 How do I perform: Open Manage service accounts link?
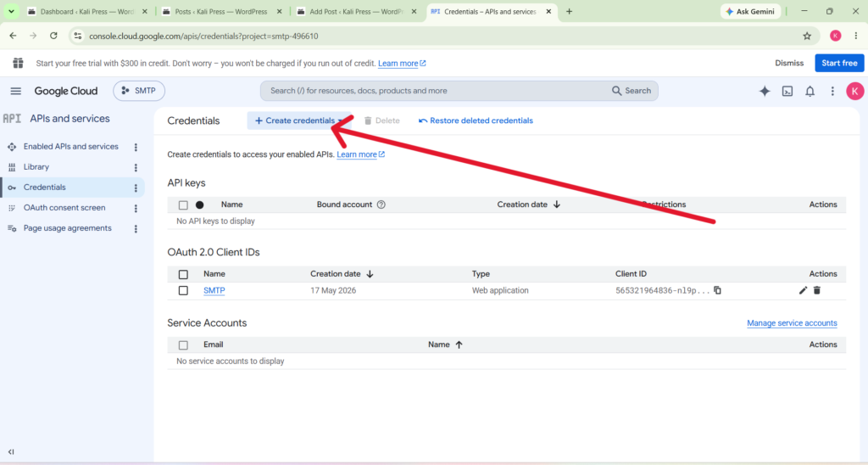pyautogui.click(x=792, y=323)
